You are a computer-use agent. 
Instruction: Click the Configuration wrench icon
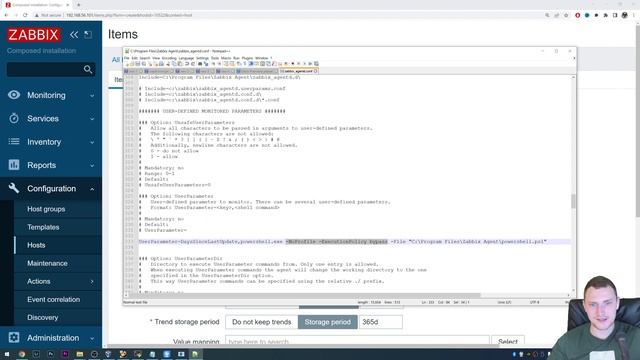click(13, 188)
